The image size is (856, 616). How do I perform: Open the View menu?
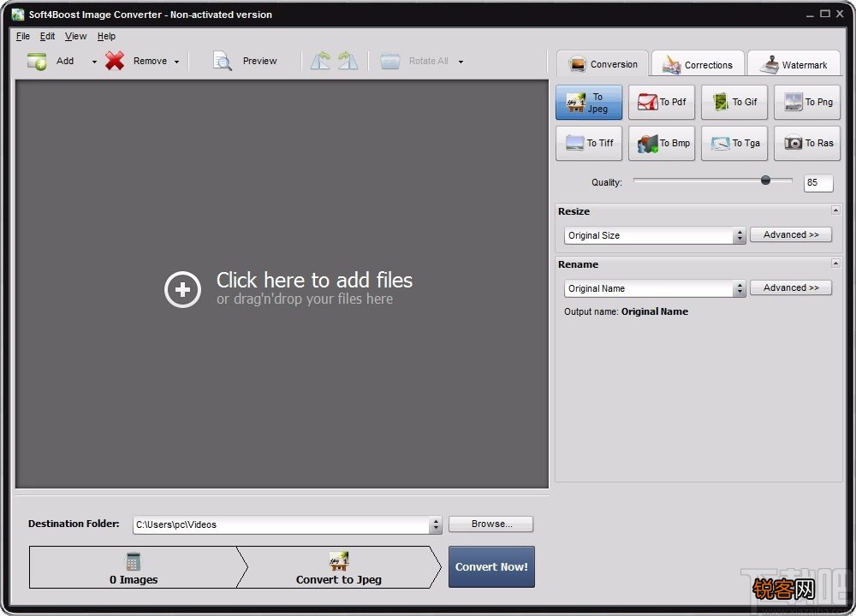75,36
